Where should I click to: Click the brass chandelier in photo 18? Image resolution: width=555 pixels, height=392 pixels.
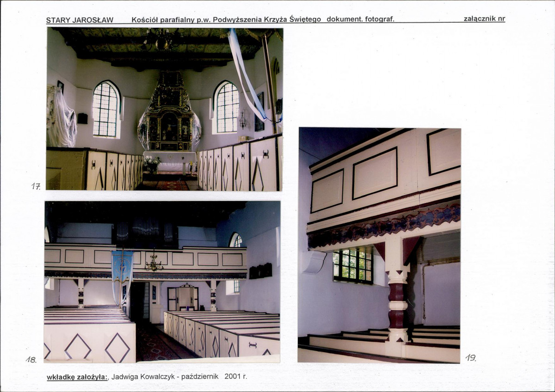click(x=154, y=265)
